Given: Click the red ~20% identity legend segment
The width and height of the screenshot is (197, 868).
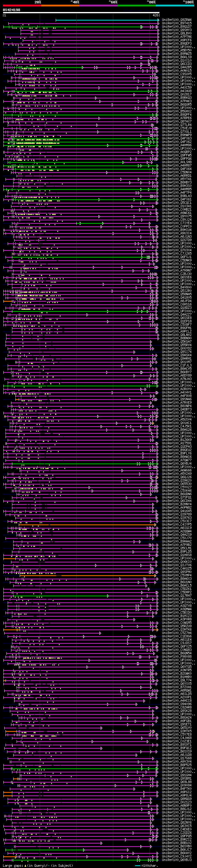Looking at the screenshot, I should (x=22, y=6).
